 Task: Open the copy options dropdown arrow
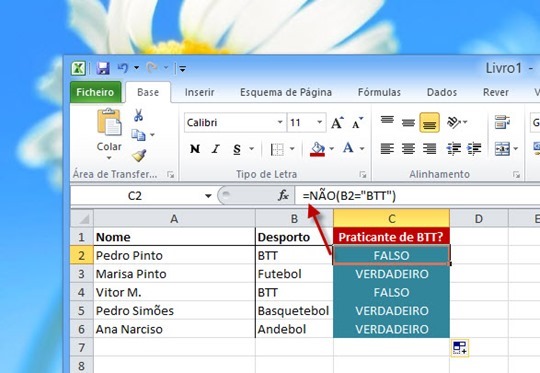[x=152, y=135]
